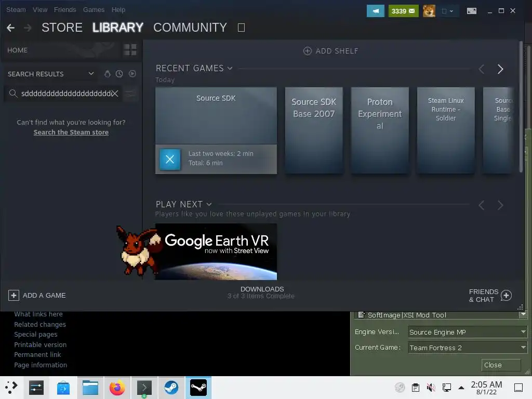This screenshot has width=532, height=399.
Task: Open Engine Version dropdown in Source SDK
Action: click(x=468, y=332)
